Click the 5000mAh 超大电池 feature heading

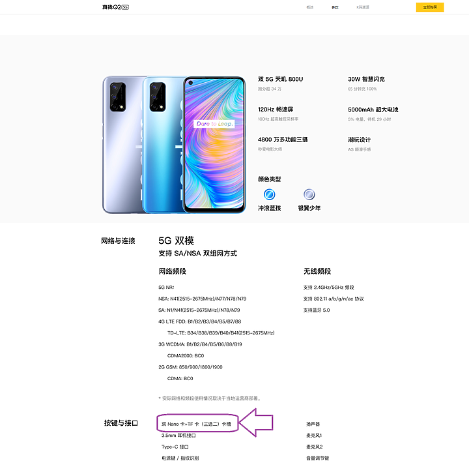[x=373, y=110]
